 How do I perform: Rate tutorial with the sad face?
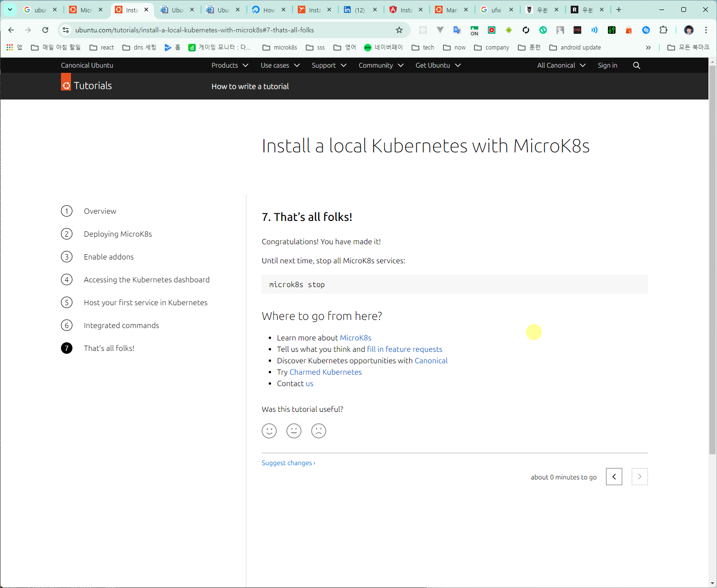(319, 431)
